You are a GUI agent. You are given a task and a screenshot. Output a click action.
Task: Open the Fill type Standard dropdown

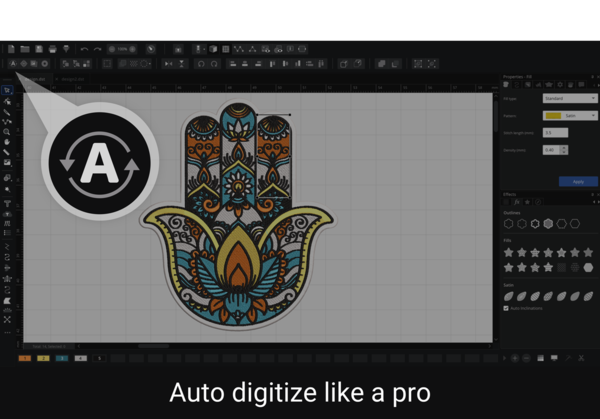click(x=567, y=99)
